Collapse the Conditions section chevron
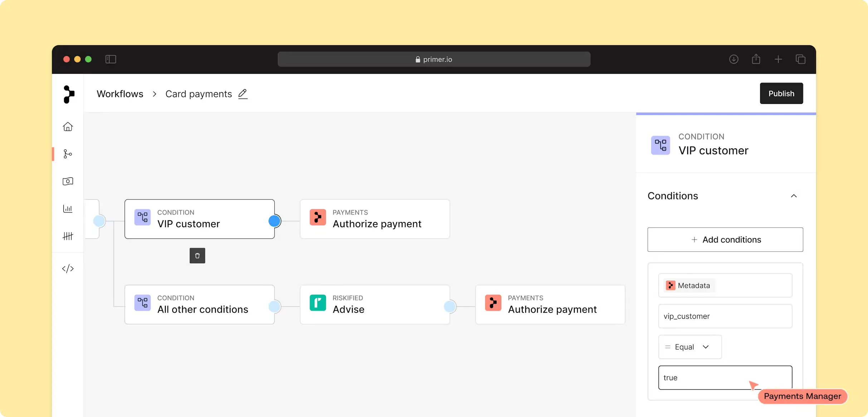 click(x=794, y=196)
